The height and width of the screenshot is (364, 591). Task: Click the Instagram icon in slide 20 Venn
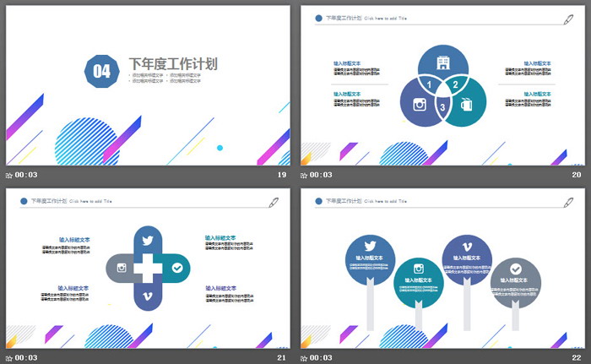point(420,104)
